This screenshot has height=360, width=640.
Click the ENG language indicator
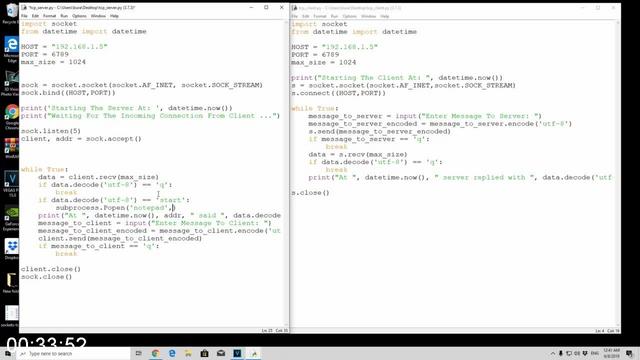595,353
